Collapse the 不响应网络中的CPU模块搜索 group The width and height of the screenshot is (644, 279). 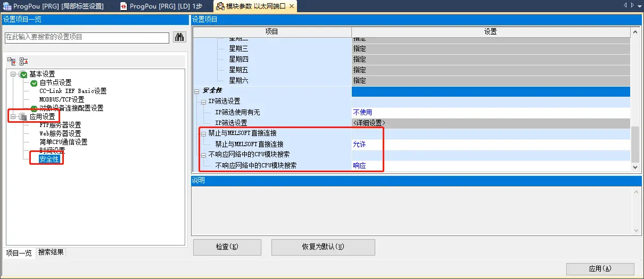(203, 155)
